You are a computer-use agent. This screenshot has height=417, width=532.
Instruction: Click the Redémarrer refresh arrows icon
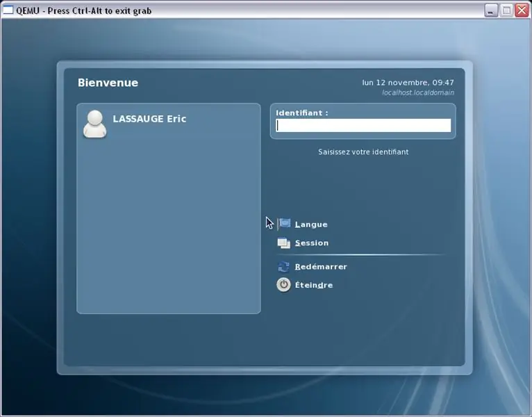pos(283,267)
